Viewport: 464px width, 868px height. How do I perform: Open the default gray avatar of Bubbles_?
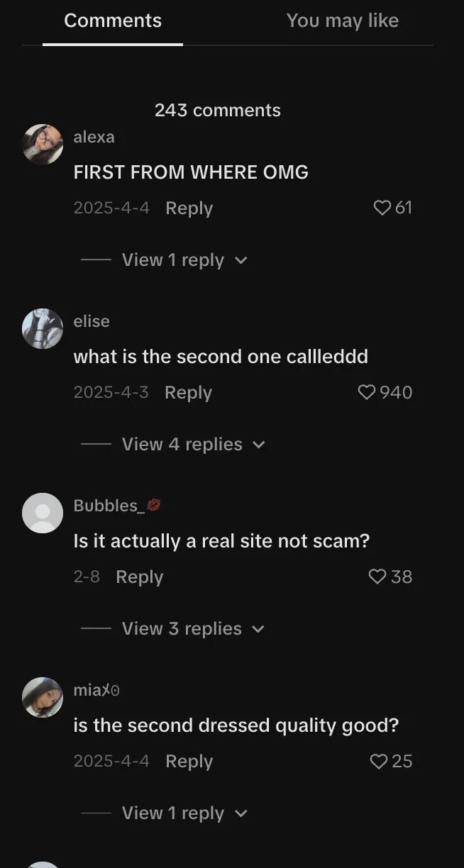[x=43, y=513]
